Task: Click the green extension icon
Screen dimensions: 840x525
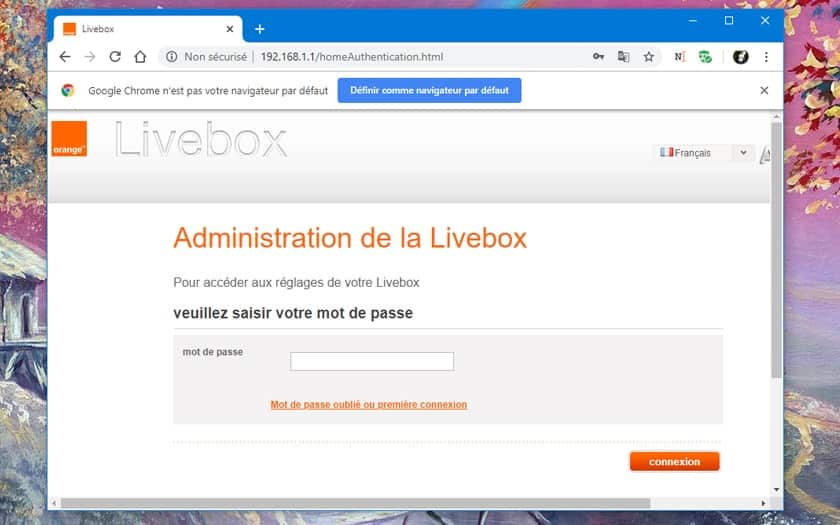Action: coord(705,57)
